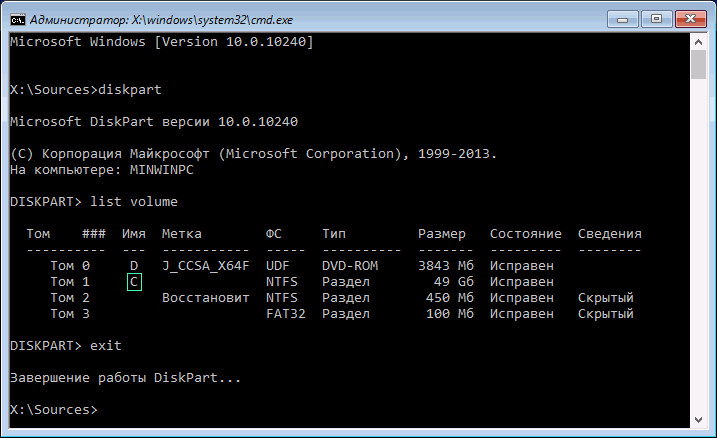Click the empty scrollbar track below the thumb

[699, 250]
